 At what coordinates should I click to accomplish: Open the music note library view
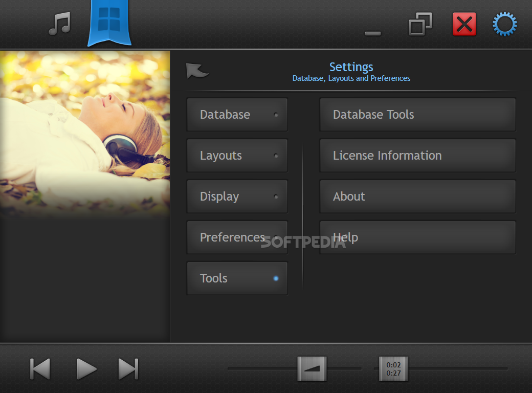[60, 24]
